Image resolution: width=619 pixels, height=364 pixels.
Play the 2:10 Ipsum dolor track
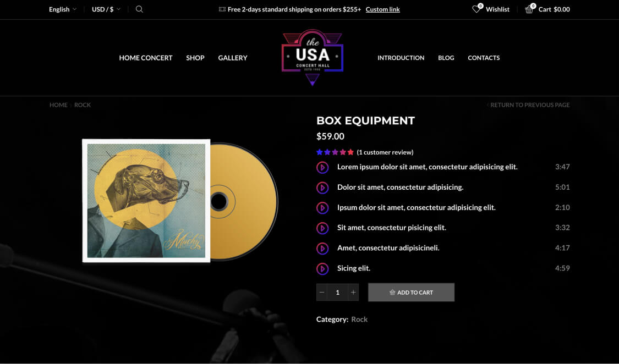322,208
